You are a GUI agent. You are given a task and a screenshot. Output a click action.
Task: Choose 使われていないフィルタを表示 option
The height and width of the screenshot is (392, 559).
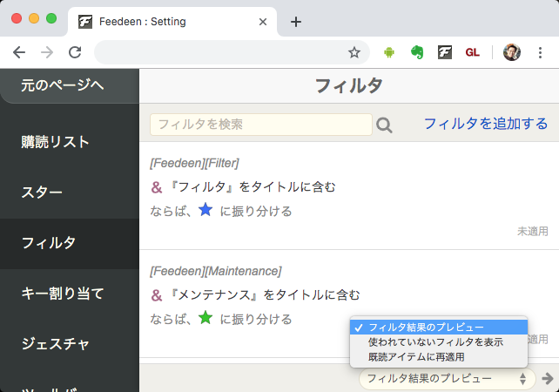coord(434,341)
